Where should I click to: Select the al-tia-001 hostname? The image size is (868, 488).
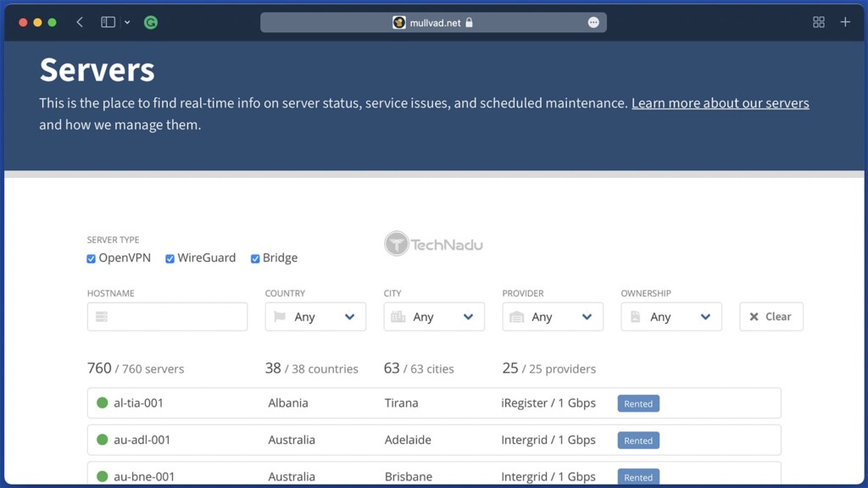click(138, 402)
